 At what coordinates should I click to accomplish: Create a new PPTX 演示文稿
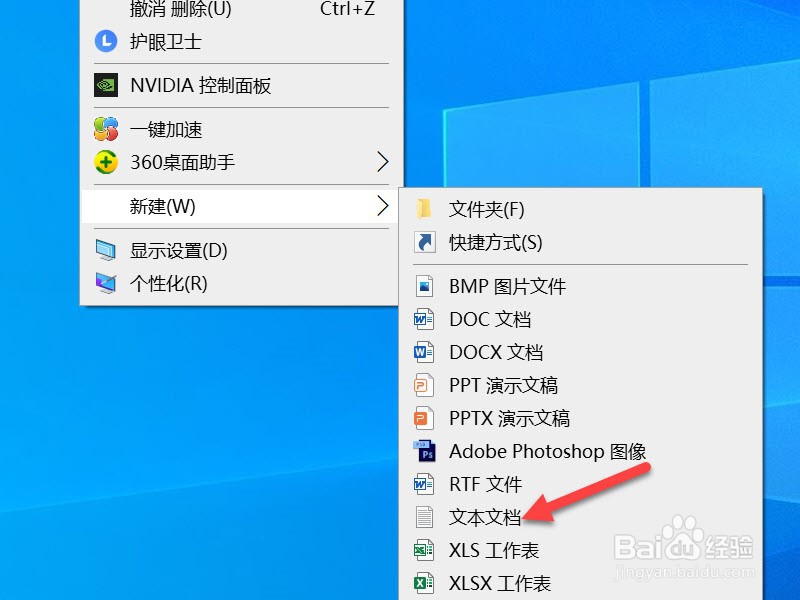point(581,418)
